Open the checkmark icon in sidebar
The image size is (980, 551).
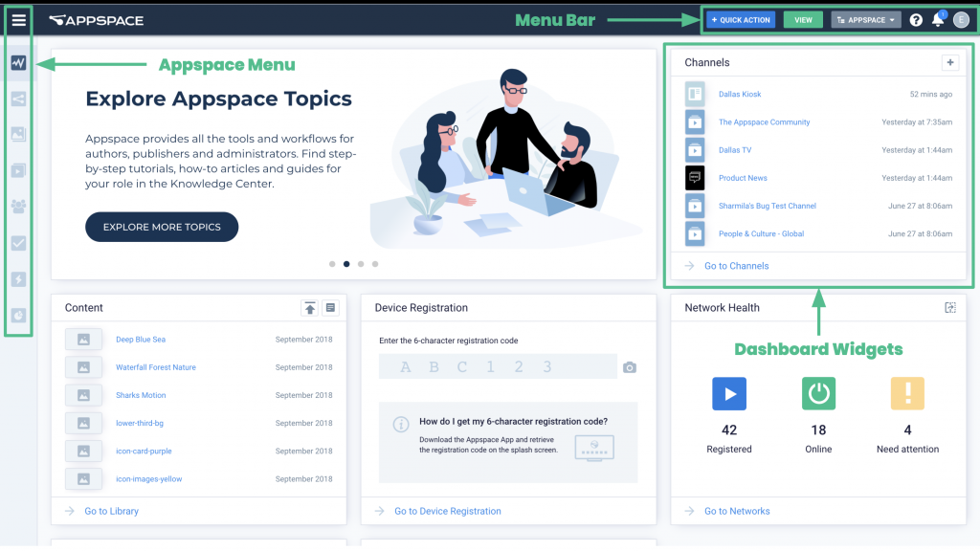point(18,243)
